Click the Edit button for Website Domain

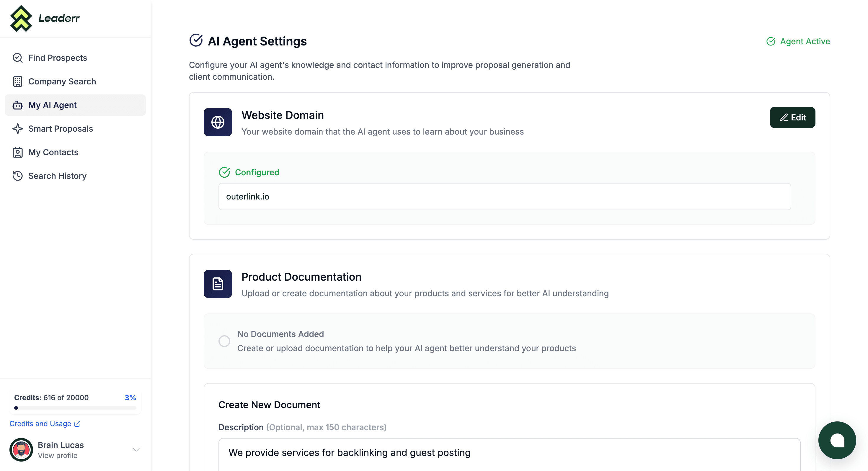pyautogui.click(x=792, y=117)
